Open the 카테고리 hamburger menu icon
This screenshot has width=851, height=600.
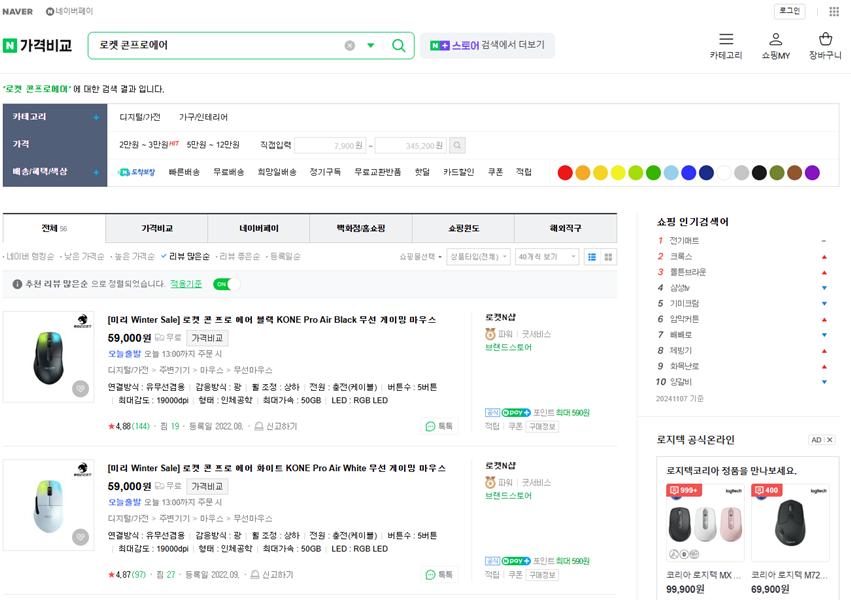pos(726,39)
